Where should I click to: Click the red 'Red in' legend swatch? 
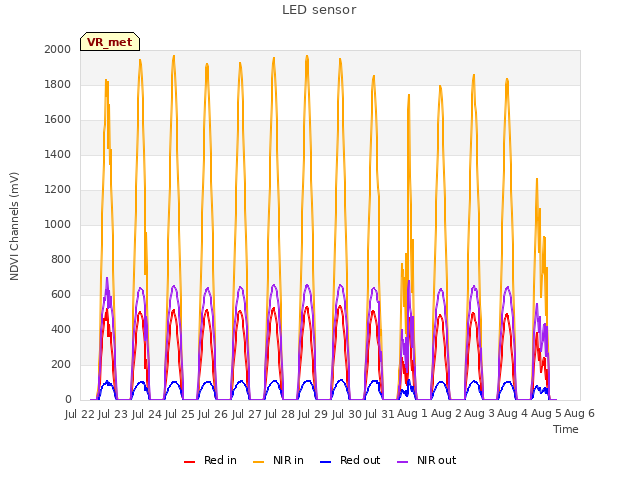pyautogui.click(x=189, y=462)
